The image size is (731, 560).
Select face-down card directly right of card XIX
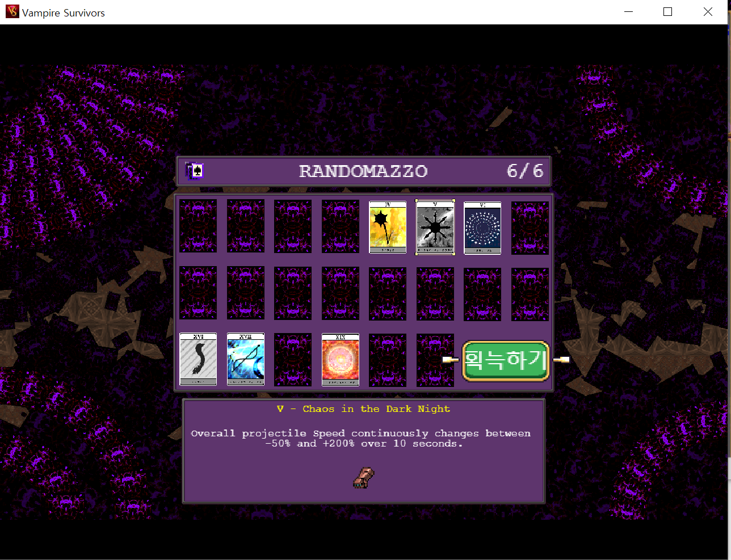tap(388, 360)
